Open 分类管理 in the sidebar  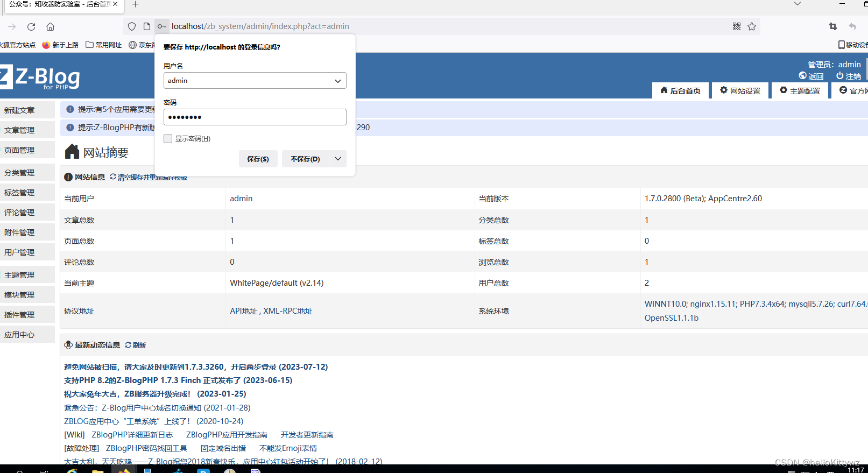27,172
